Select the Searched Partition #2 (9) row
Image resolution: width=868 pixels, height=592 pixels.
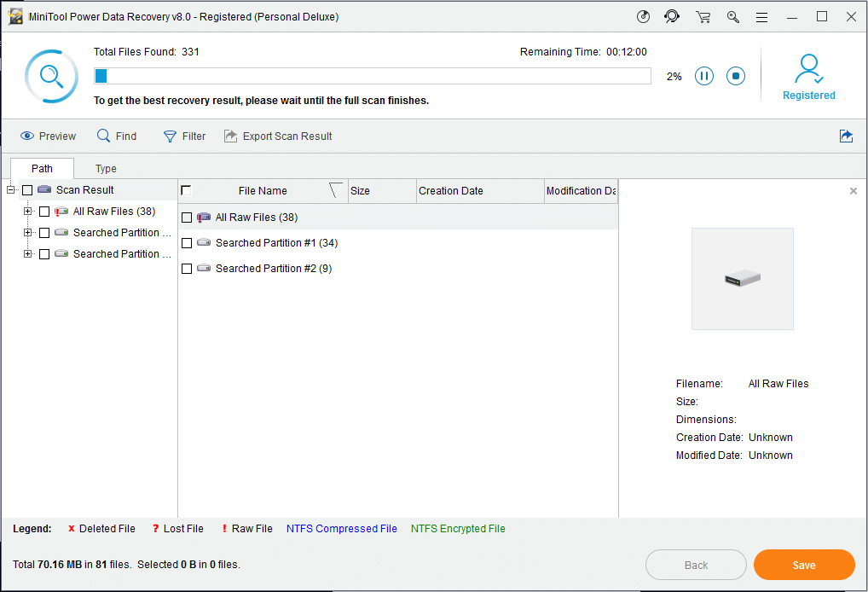398,268
